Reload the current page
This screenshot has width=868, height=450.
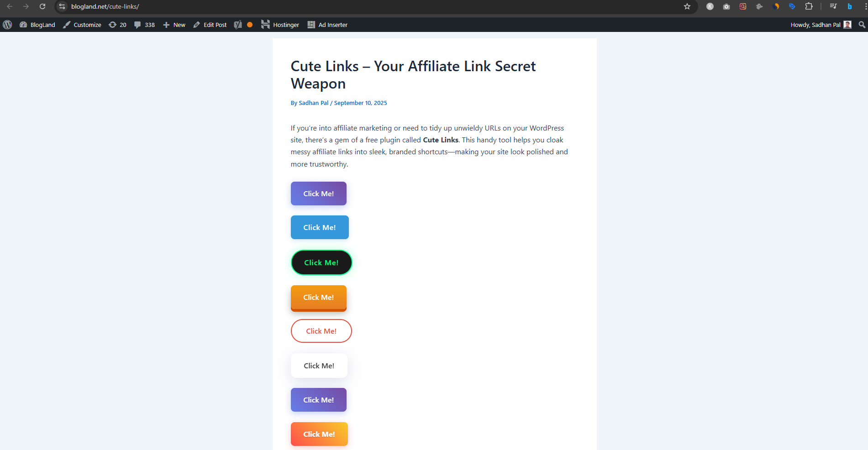click(42, 6)
